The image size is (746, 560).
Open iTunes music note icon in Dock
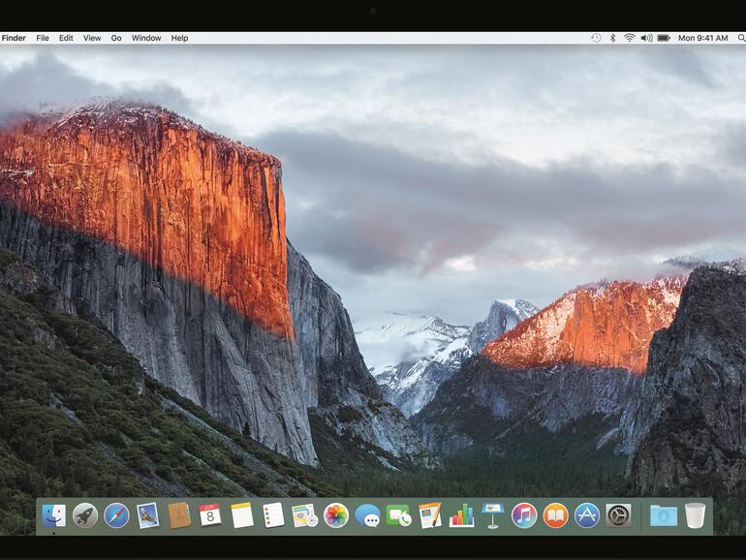coord(524,515)
